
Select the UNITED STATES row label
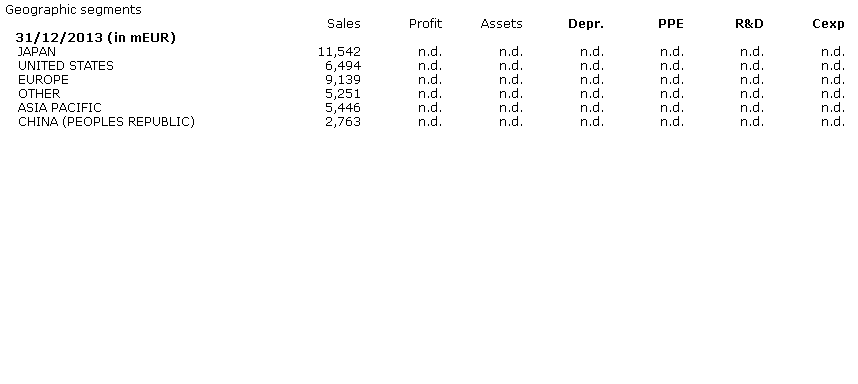[66, 66]
